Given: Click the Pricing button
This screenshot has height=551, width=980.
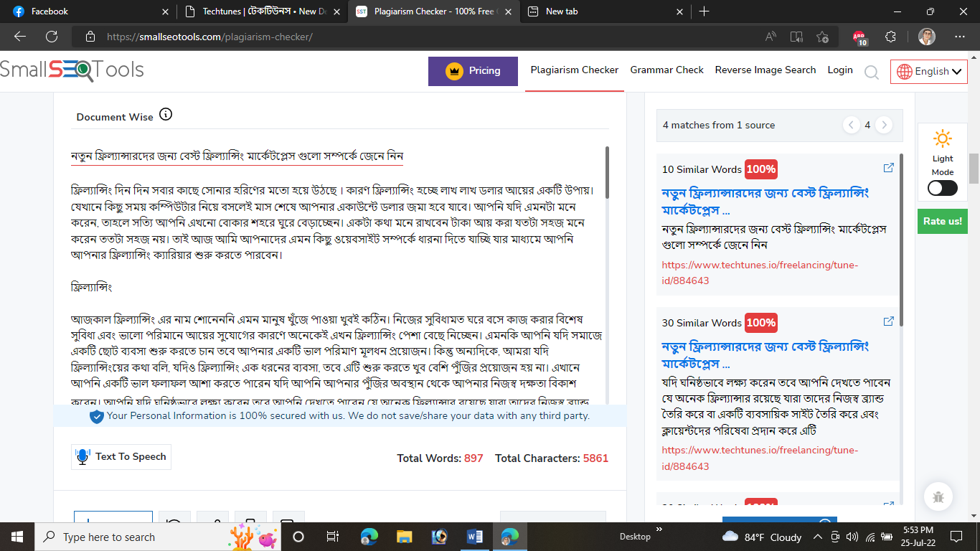Looking at the screenshot, I should click(473, 71).
